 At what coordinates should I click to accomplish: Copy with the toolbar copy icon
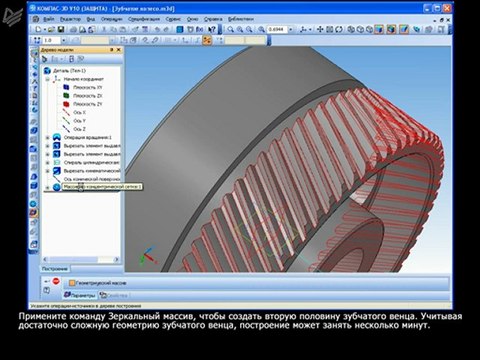(113, 30)
